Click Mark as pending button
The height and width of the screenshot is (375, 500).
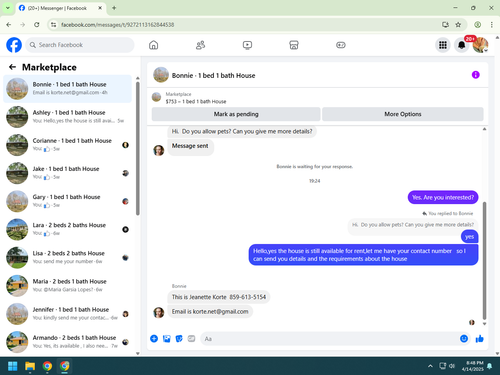point(236,114)
